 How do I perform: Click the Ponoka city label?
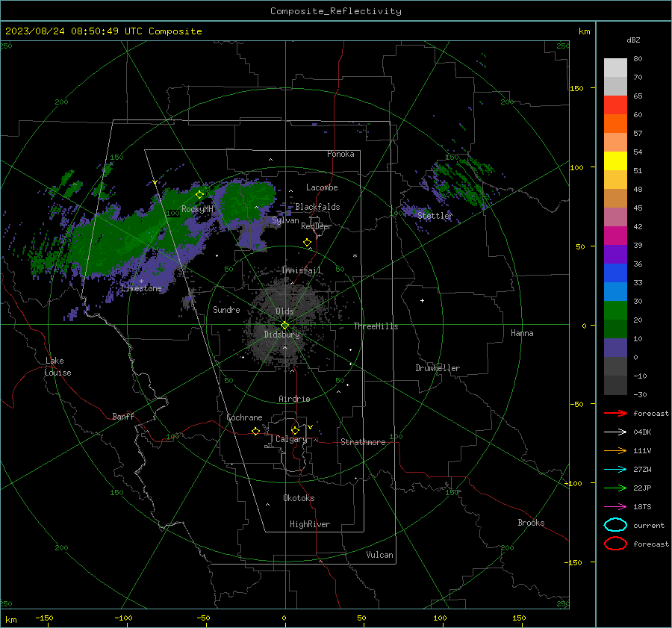point(340,154)
